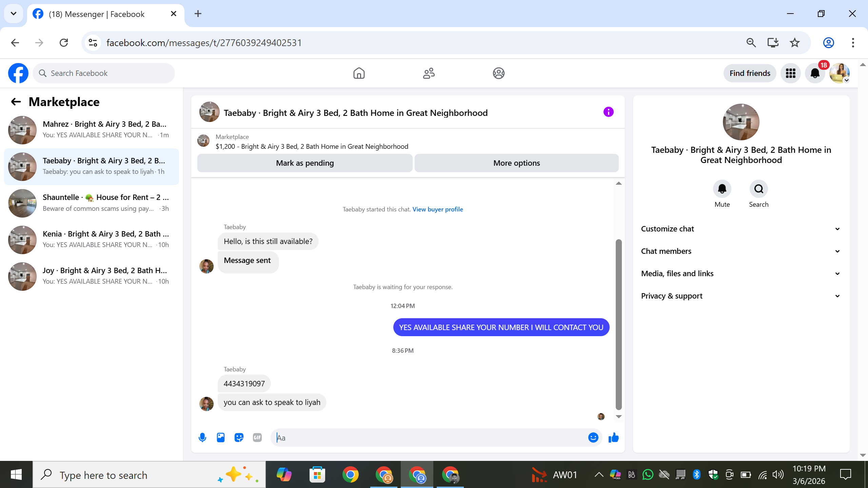
Task: Expand the Chat members section
Action: click(x=741, y=251)
